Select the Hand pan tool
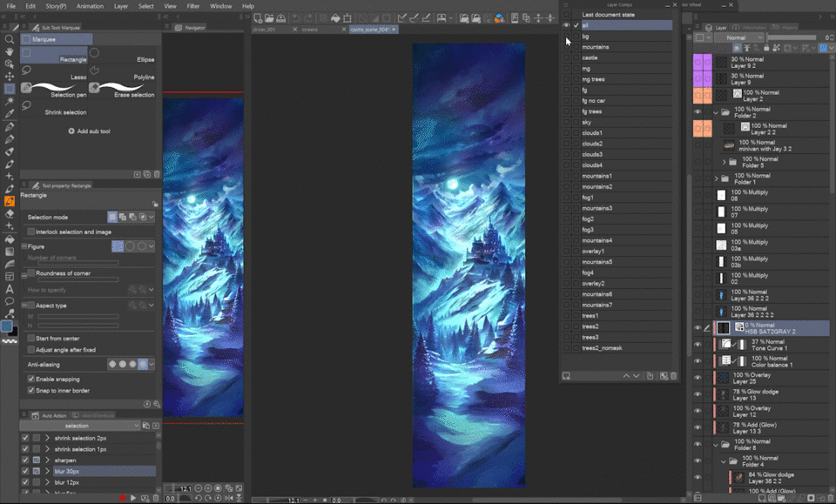 10,51
